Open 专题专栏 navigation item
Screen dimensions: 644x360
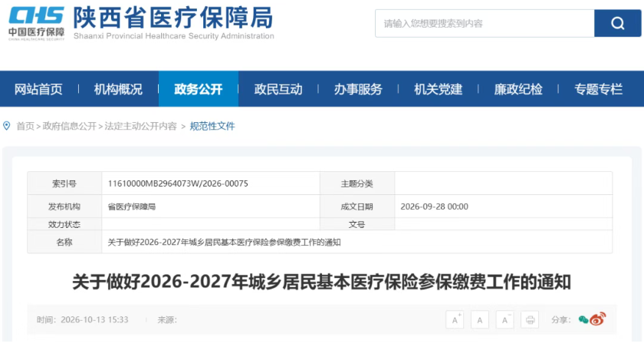click(599, 89)
